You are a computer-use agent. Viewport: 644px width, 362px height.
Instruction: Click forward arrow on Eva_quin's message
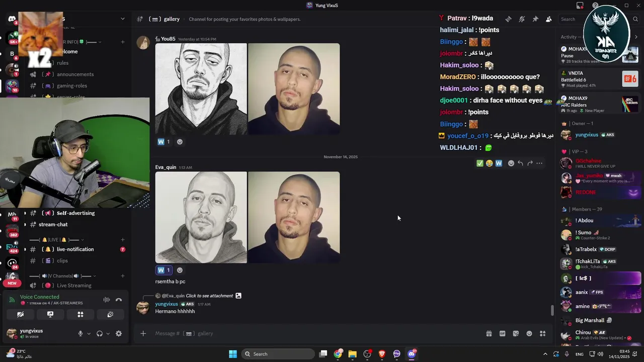pyautogui.click(x=530, y=163)
